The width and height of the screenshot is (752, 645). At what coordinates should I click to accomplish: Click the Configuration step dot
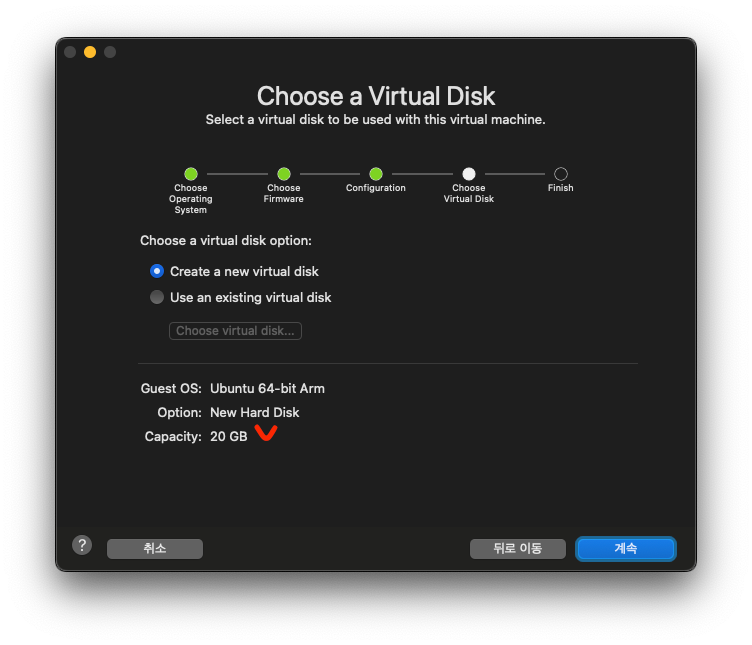point(376,174)
